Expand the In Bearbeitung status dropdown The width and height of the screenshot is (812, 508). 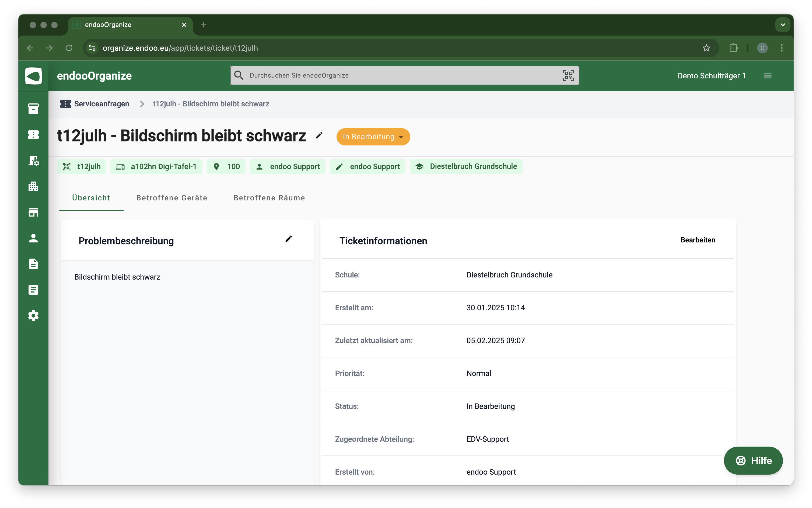(373, 137)
